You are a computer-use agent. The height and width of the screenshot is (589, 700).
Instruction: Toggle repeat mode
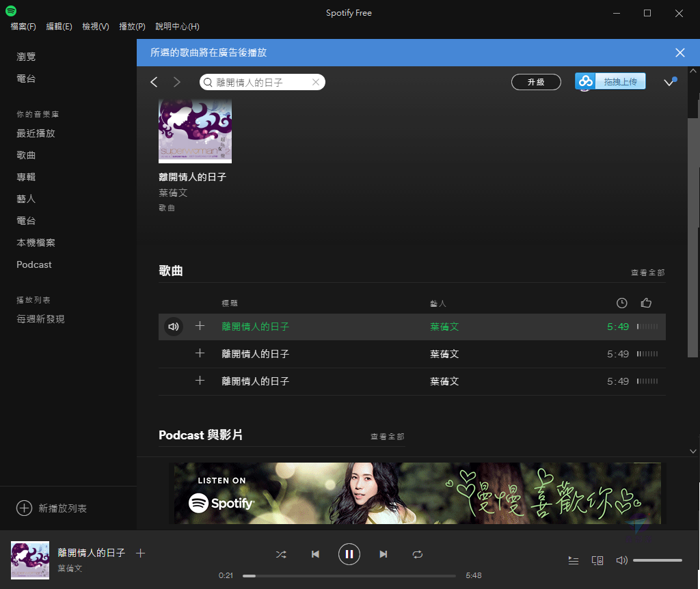[418, 554]
